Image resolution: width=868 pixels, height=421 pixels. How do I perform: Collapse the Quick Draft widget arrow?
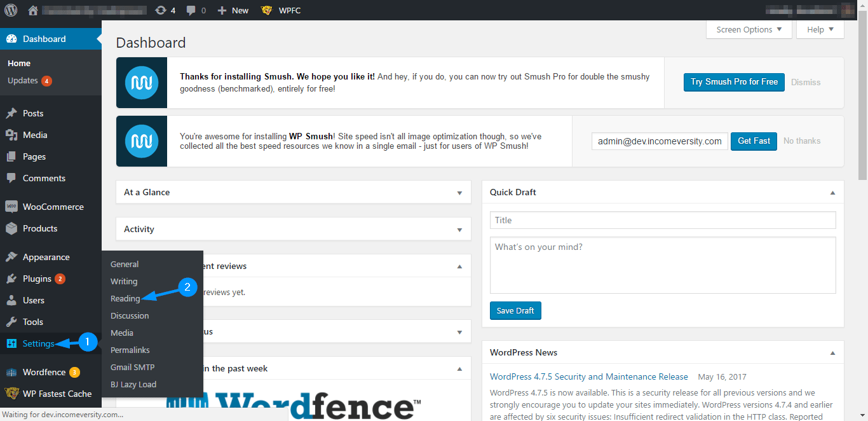point(833,193)
